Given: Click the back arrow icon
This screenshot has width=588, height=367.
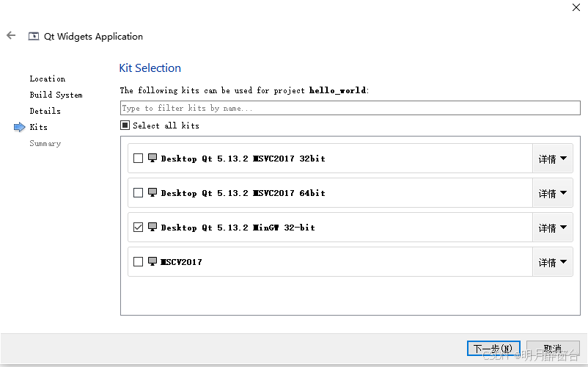Looking at the screenshot, I should point(11,35).
